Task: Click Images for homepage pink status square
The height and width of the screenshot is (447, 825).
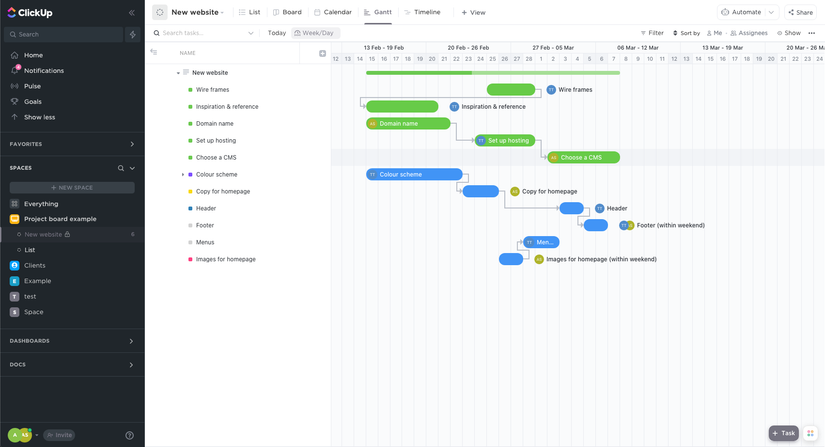Action: coord(190,260)
